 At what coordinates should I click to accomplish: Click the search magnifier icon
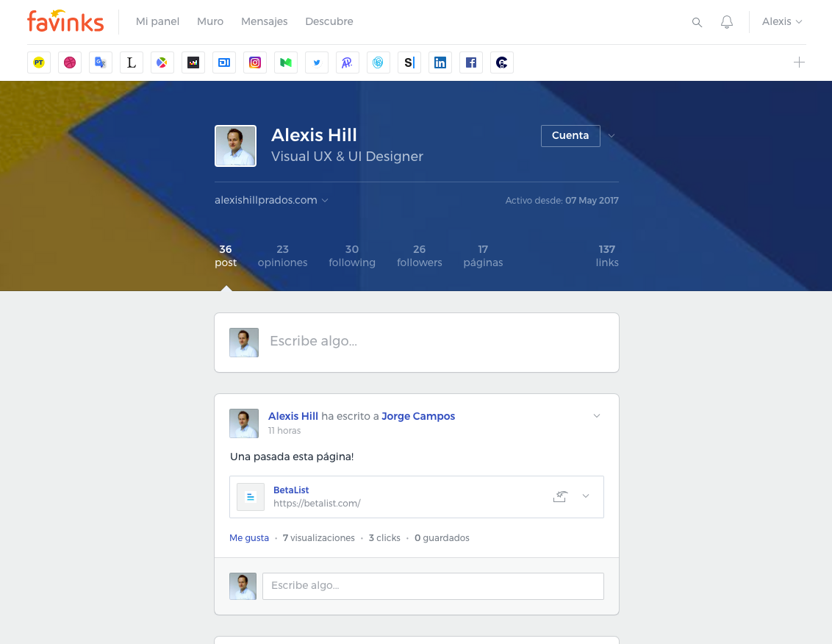[x=697, y=22]
